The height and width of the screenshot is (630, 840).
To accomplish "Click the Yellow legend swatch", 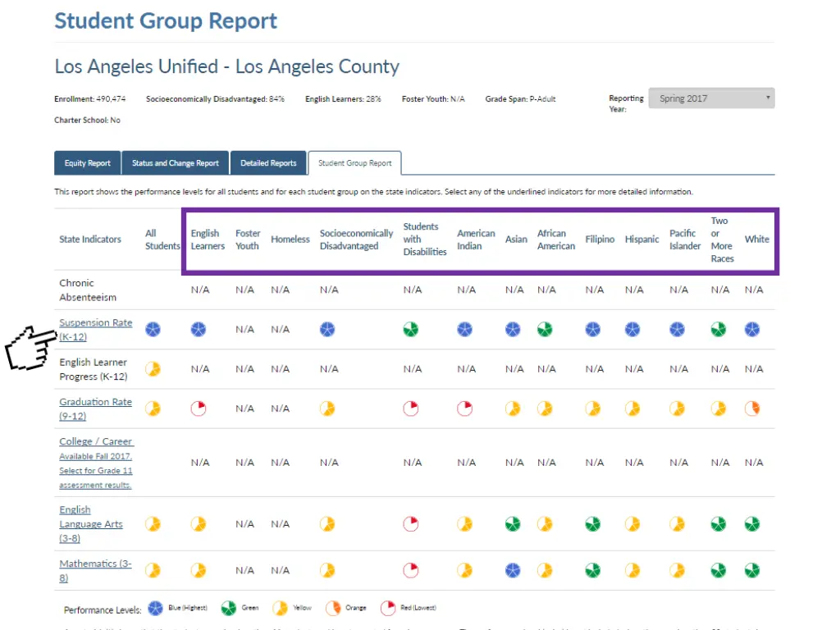I will point(281,608).
